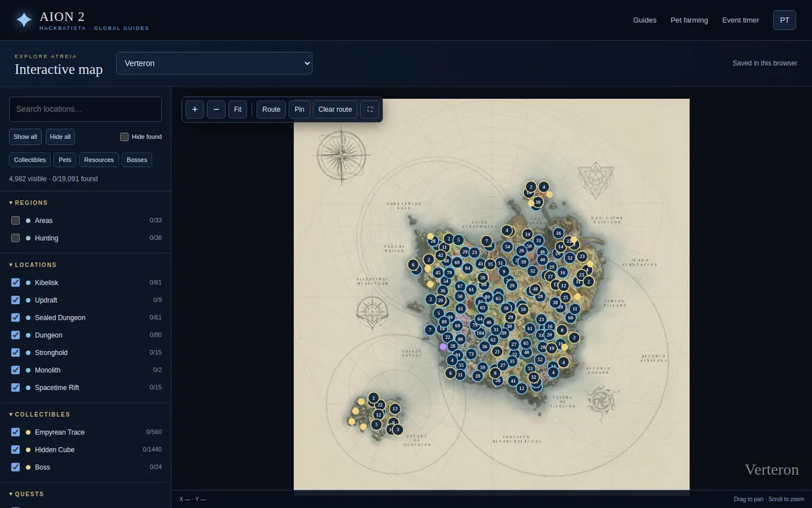Click the cluster marker numbered 84

point(468,268)
